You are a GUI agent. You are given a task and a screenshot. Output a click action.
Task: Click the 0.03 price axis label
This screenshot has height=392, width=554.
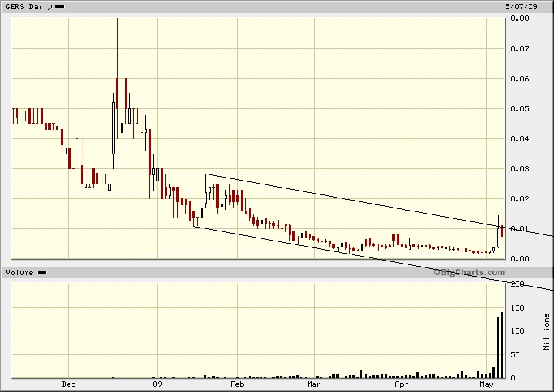tap(519, 168)
